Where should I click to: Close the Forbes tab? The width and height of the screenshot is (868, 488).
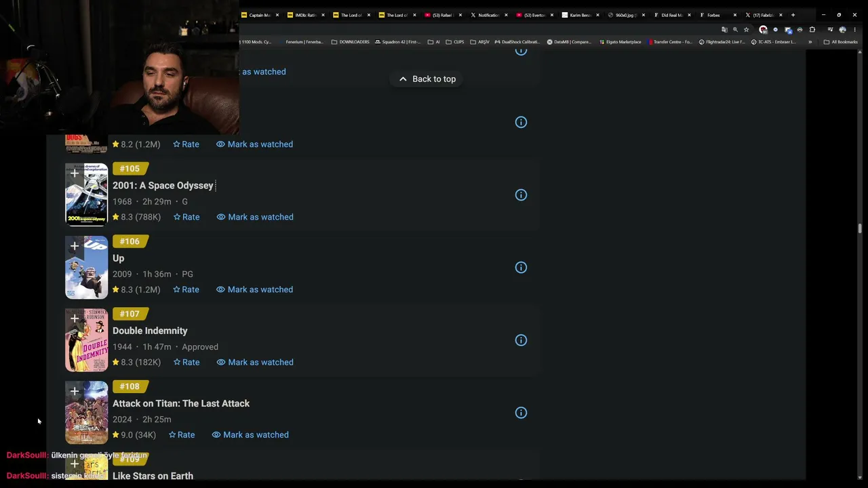(x=734, y=15)
